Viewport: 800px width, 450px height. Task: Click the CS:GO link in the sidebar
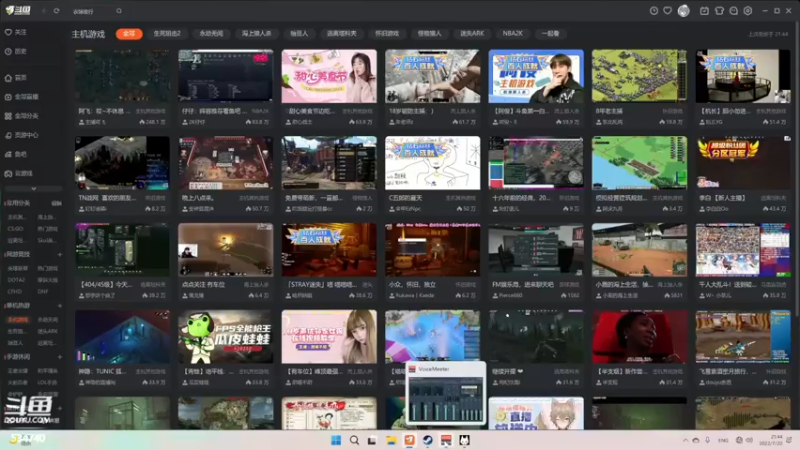15,229
